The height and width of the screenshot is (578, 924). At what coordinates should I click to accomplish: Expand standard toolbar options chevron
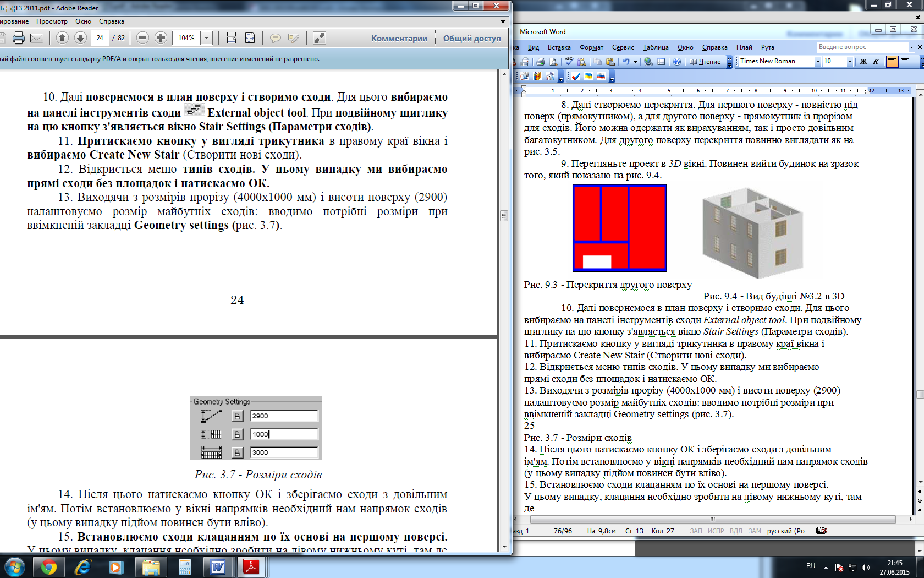729,62
